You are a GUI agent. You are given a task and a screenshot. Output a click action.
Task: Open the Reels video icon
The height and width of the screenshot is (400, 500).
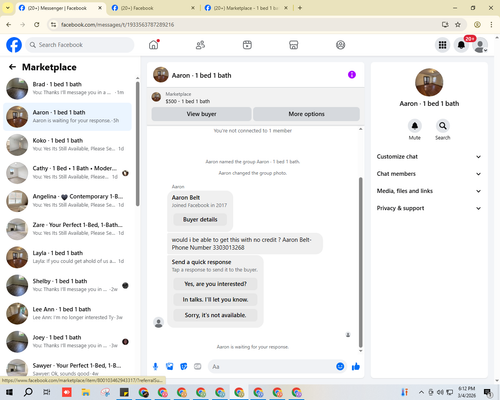[x=247, y=45]
